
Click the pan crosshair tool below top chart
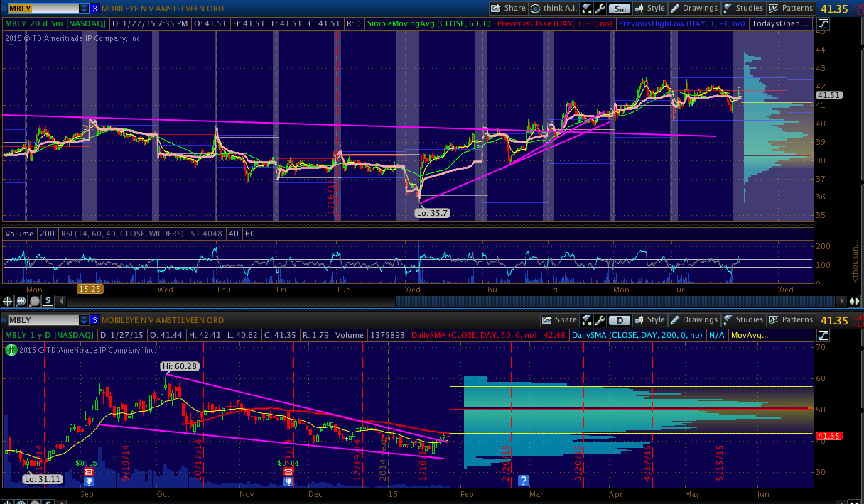point(8,300)
